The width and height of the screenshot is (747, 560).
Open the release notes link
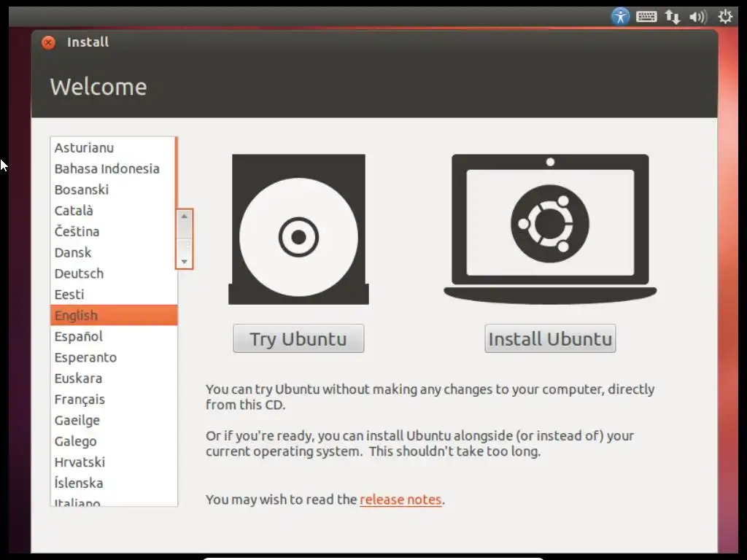point(400,499)
